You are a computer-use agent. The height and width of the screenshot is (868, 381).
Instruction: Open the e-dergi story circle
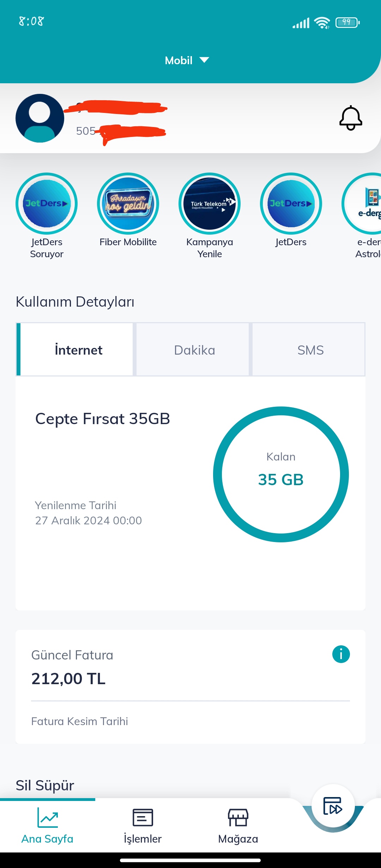(362, 204)
